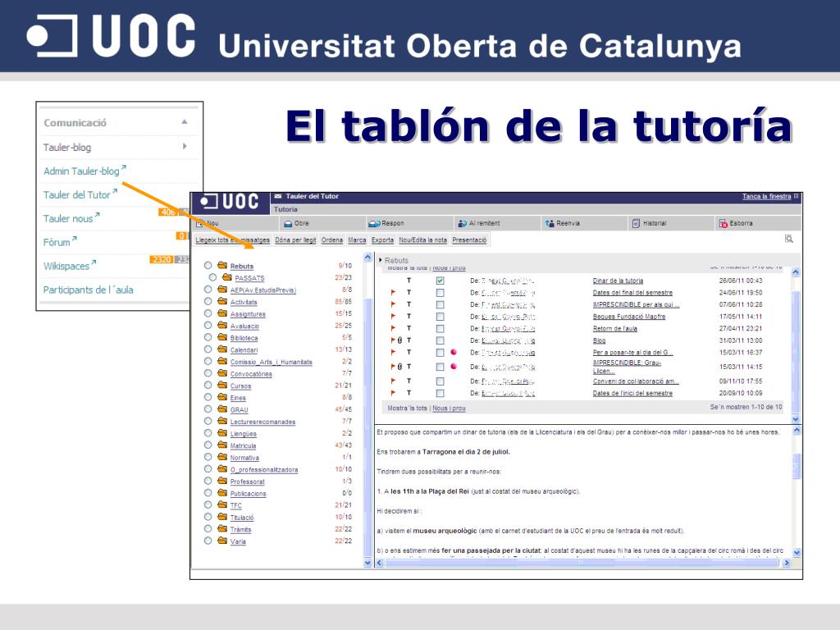Click the Professorat folder icon
Screen dimensions: 840x630
[x=222, y=481]
